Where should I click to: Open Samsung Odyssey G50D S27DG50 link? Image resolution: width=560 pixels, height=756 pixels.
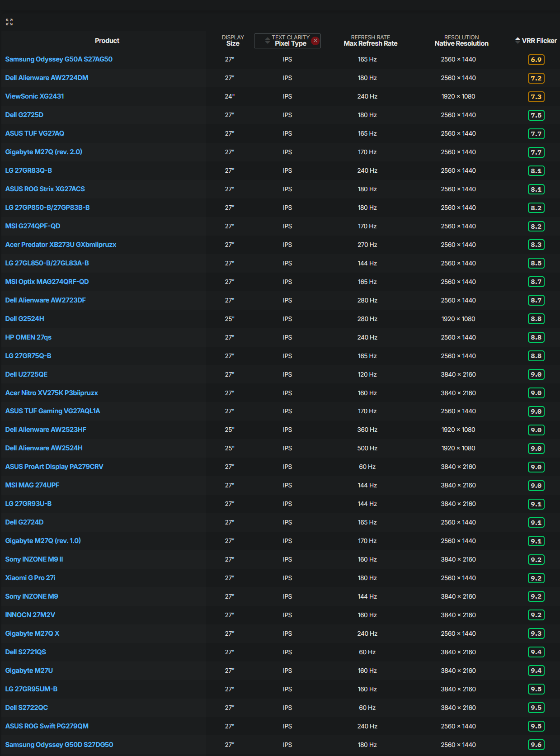[59, 745]
